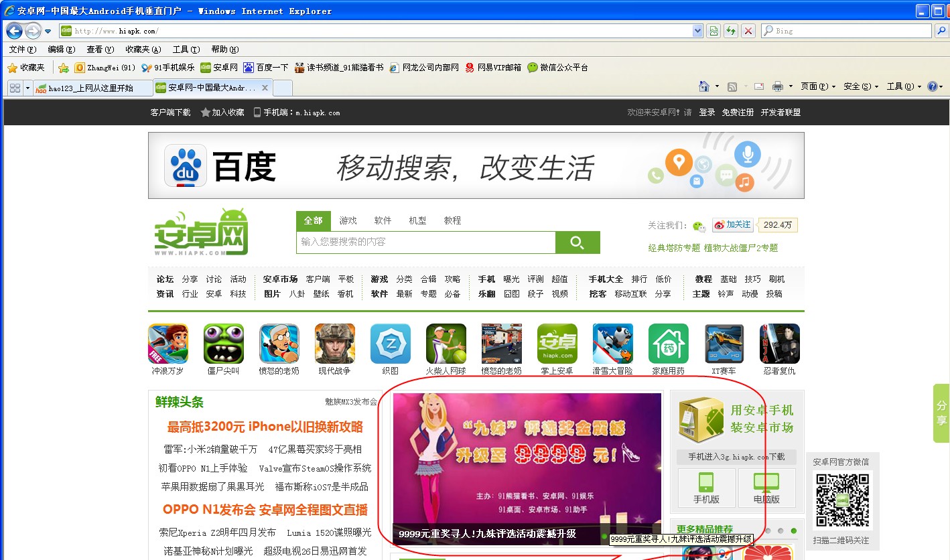The height and width of the screenshot is (560, 950).
Task: Click the Stop loading red X icon
Action: pos(748,31)
